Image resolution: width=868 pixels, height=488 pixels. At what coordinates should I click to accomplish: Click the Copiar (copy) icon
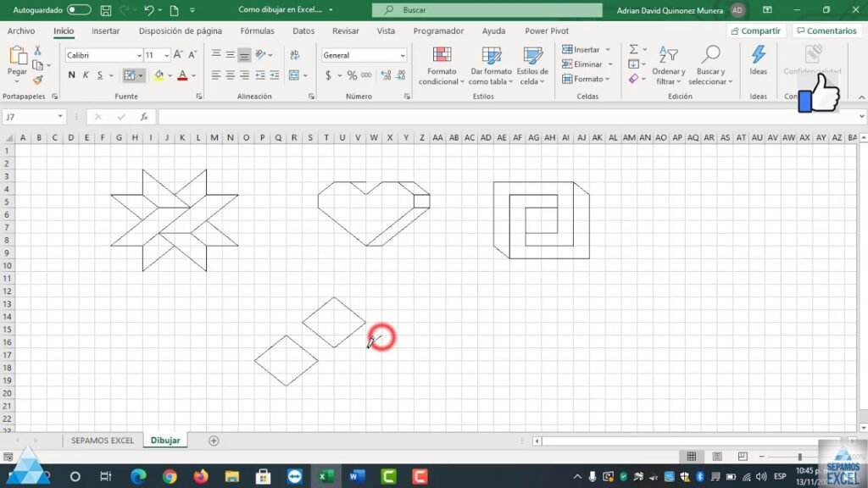coord(36,64)
